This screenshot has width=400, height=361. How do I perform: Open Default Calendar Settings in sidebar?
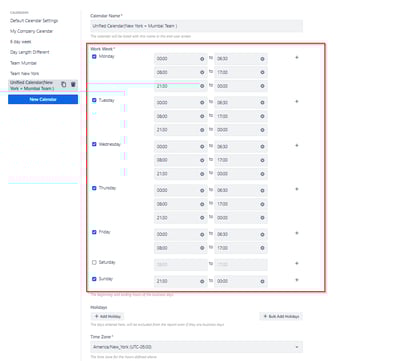pos(34,21)
